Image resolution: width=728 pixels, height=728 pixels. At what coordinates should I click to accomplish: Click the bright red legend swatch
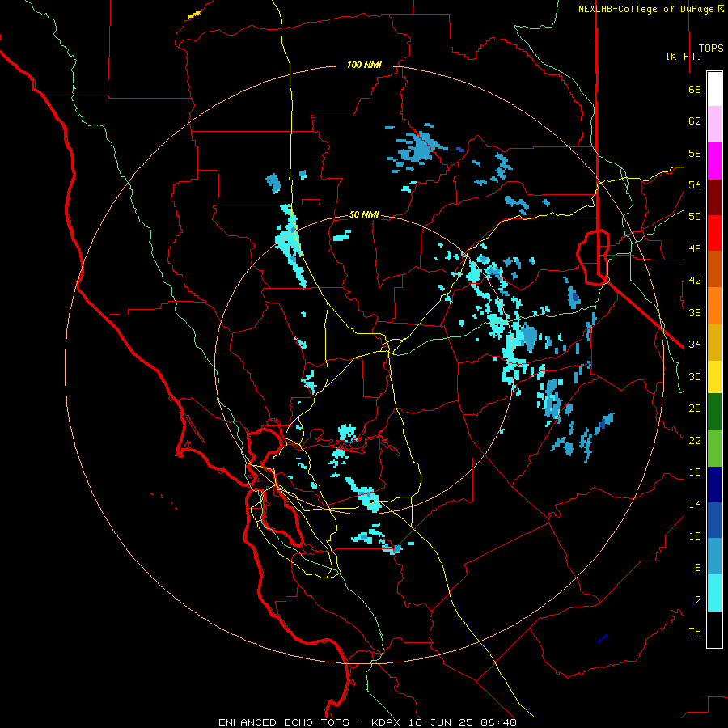[714, 233]
